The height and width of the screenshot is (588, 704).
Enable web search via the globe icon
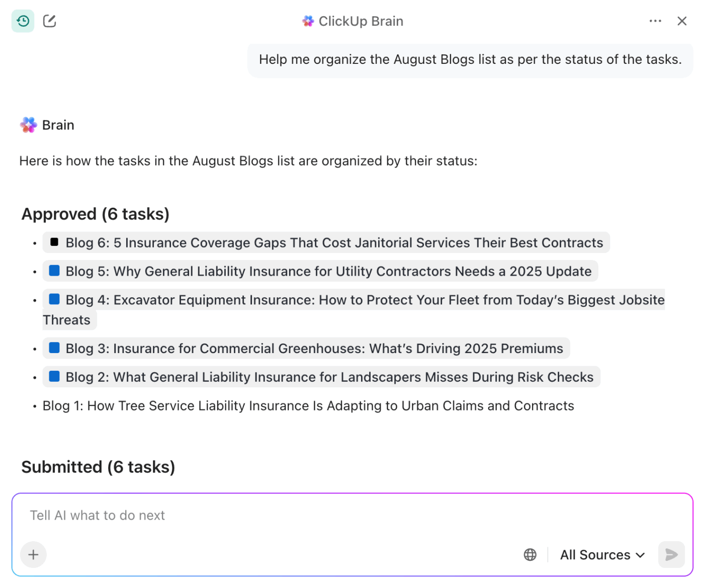530,554
